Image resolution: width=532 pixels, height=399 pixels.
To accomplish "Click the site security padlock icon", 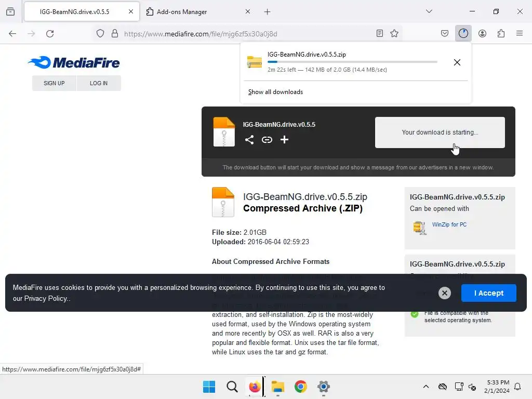I will (115, 33).
